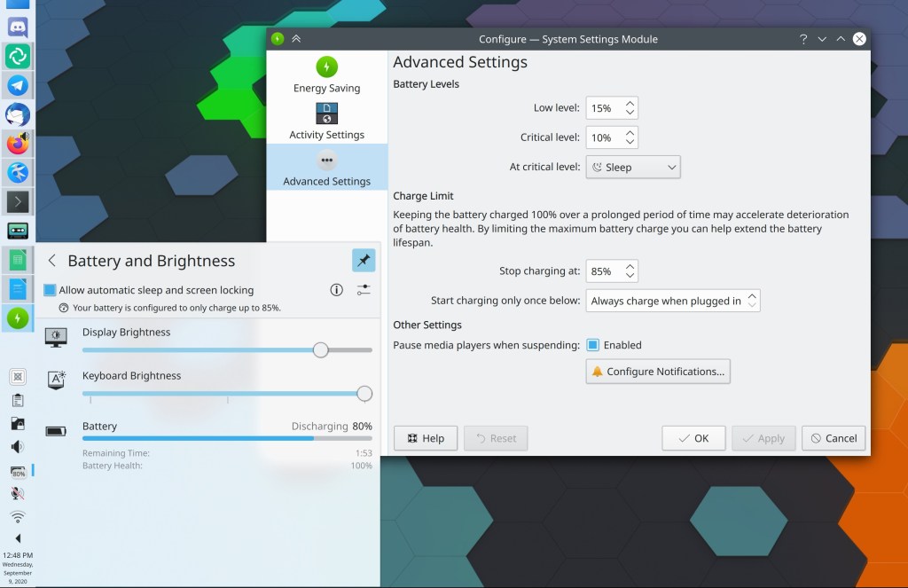Click the Display Brightness slider handle
Image resolution: width=908 pixels, height=588 pixels.
321,350
